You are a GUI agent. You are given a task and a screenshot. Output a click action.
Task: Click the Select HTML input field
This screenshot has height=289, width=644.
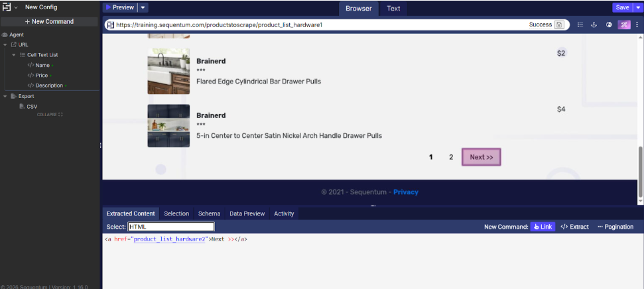[x=170, y=227]
